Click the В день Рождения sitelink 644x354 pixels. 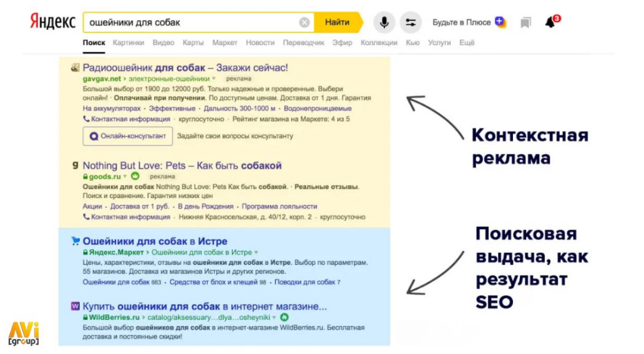205,207
